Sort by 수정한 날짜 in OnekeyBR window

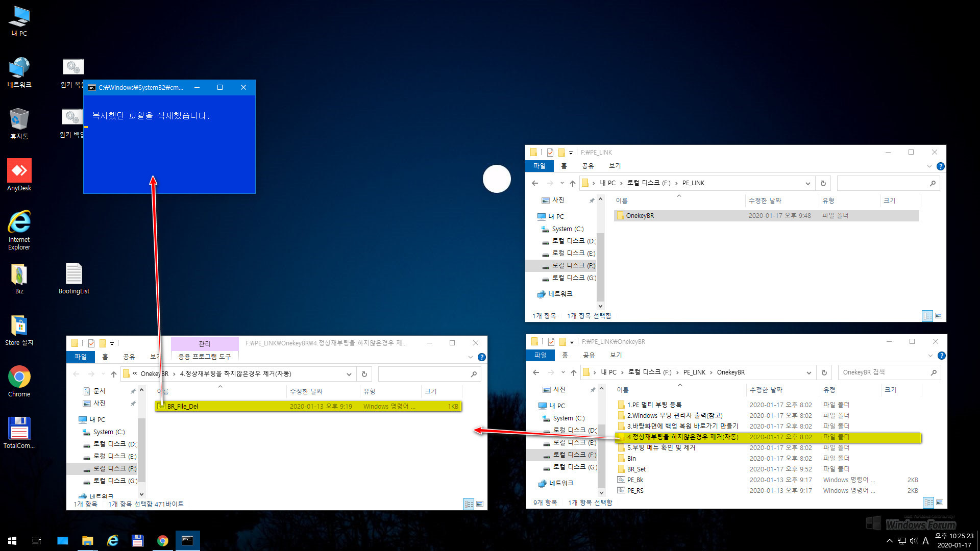[766, 390]
